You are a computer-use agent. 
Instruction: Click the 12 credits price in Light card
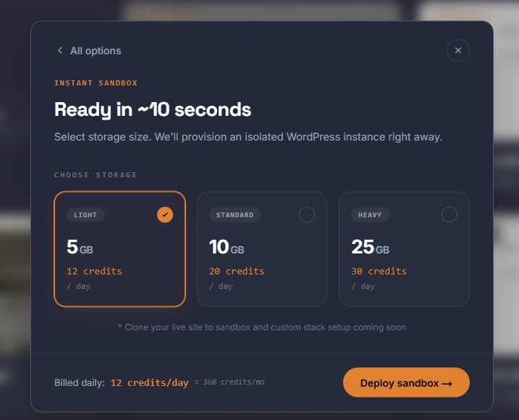(94, 272)
